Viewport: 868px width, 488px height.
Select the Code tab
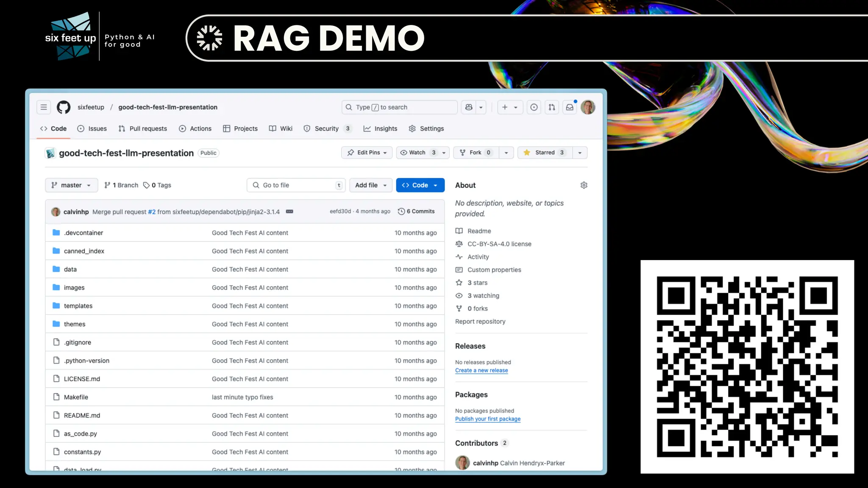point(53,128)
